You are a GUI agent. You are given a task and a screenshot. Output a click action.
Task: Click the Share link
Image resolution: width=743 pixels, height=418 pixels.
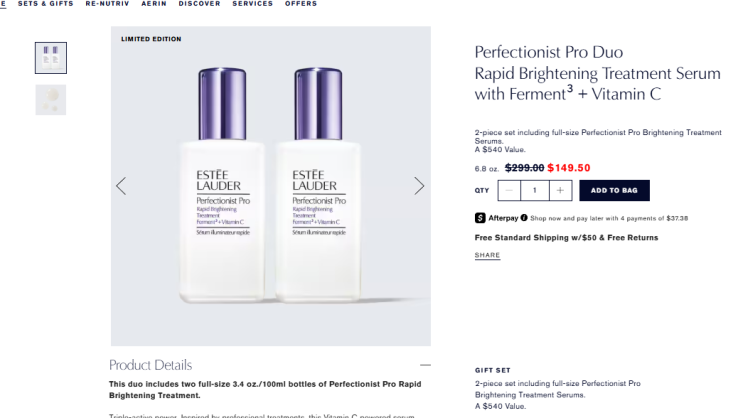487,256
